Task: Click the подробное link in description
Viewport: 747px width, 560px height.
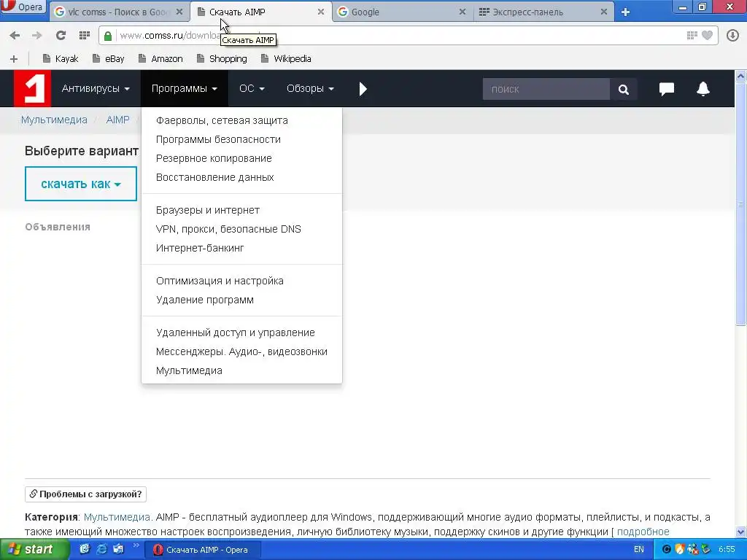Action: pyautogui.click(x=643, y=532)
